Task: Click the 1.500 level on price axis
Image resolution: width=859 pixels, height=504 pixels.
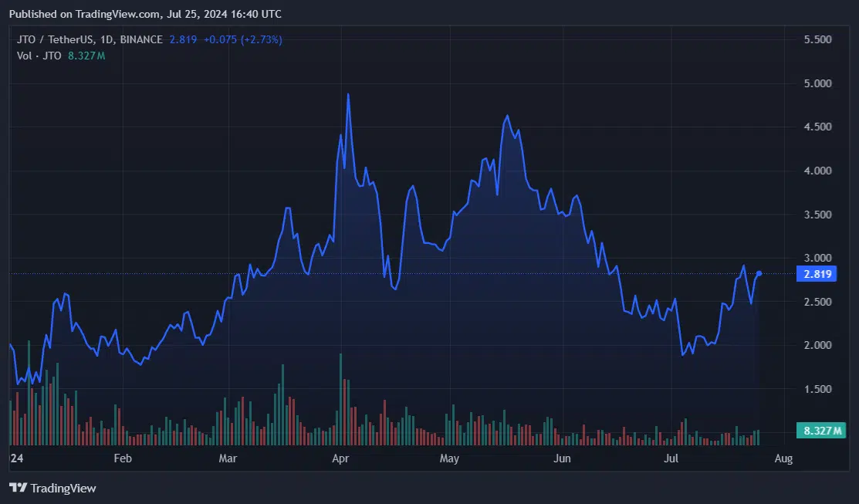Action: [818, 390]
